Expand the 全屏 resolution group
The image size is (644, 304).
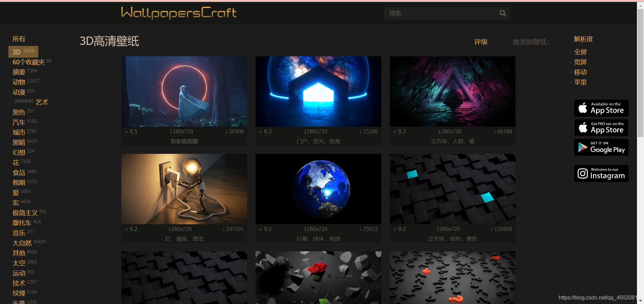[580, 52]
